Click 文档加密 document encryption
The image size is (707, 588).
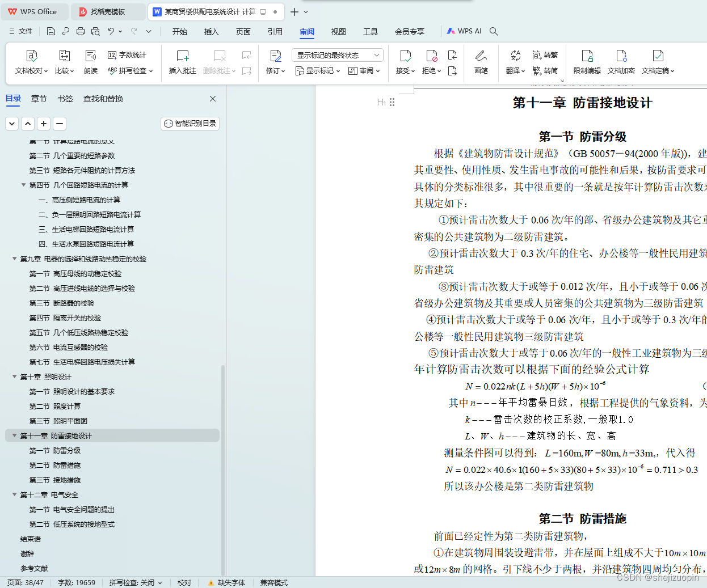point(621,62)
